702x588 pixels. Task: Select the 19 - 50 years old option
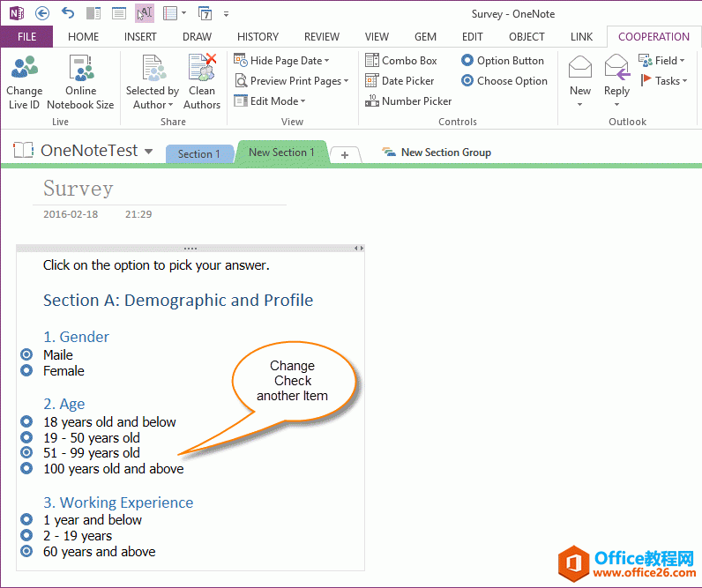[26, 437]
